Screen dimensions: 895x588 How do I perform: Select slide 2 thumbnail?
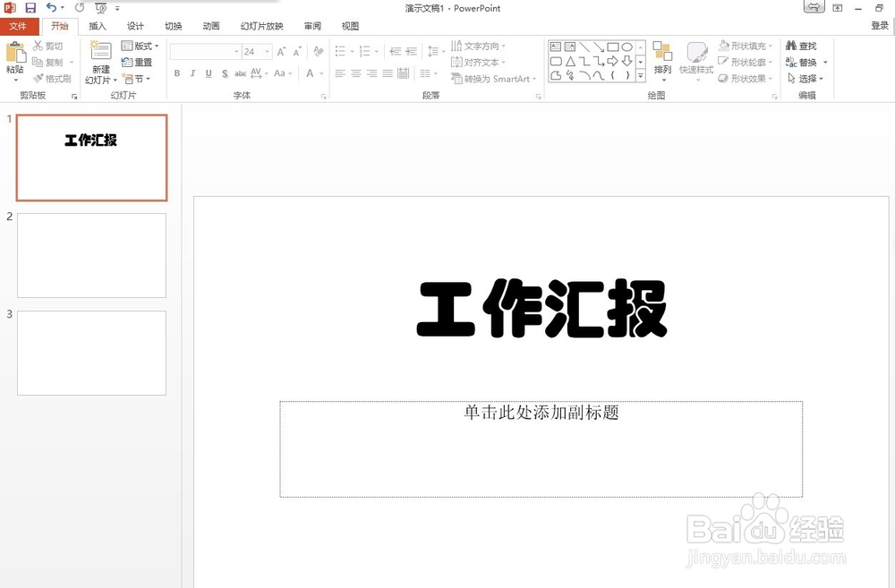click(x=91, y=255)
